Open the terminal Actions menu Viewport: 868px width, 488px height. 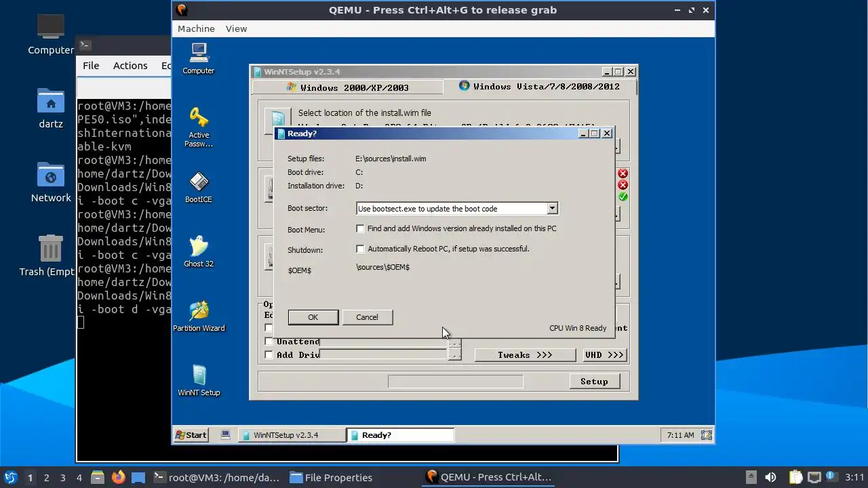[x=130, y=66]
